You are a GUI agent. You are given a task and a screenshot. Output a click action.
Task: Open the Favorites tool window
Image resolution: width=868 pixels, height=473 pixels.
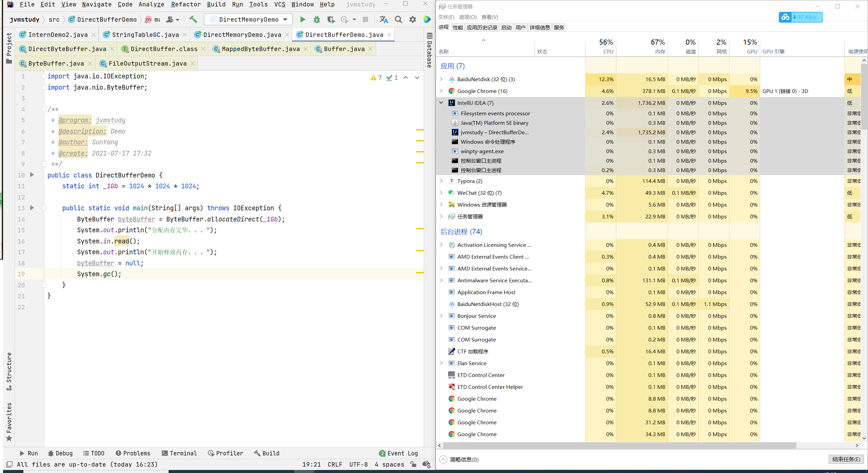pos(9,421)
